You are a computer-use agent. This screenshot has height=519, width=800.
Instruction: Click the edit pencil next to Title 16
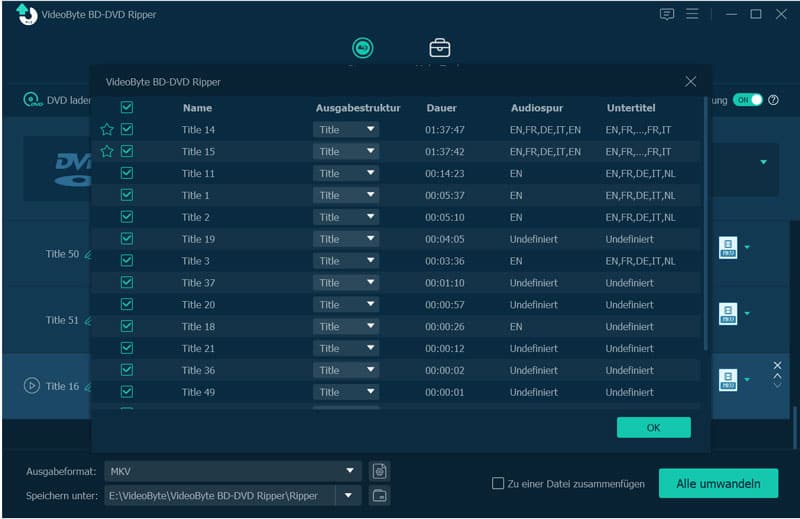pyautogui.click(x=88, y=387)
